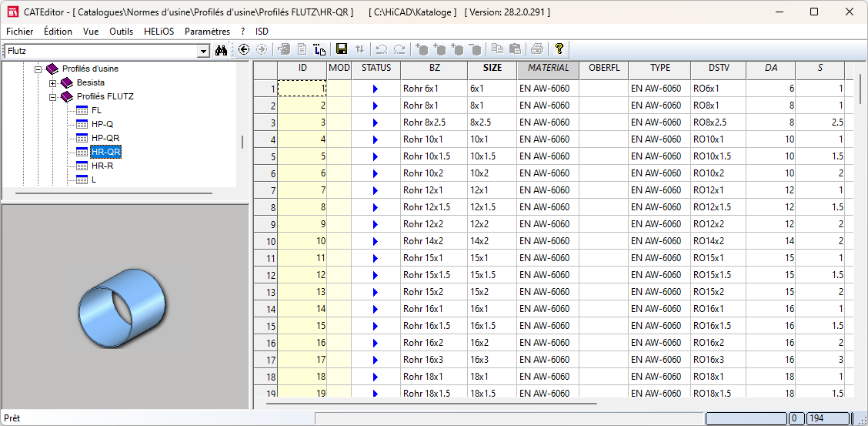Image resolution: width=868 pixels, height=426 pixels.
Task: Click the save floppy disk icon
Action: pyautogui.click(x=342, y=49)
